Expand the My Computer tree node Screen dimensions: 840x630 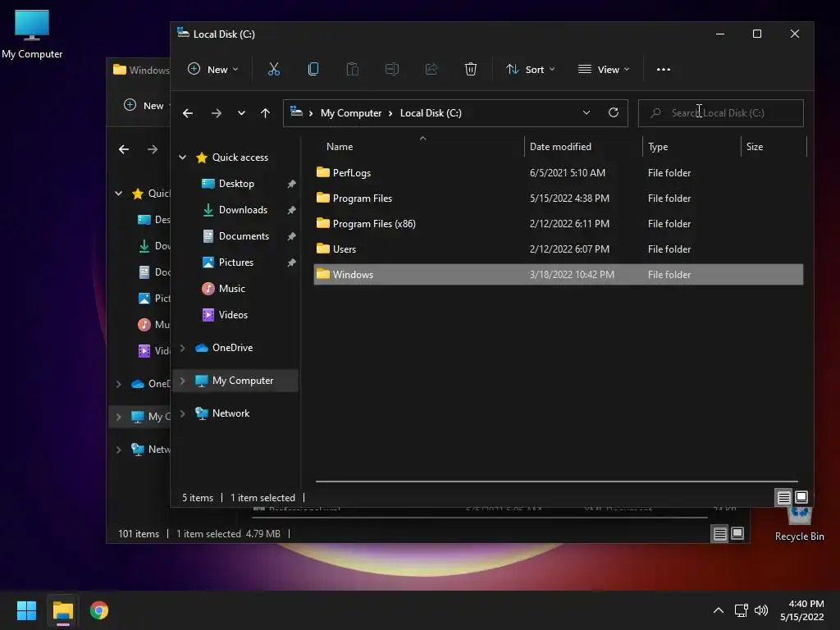(x=183, y=381)
